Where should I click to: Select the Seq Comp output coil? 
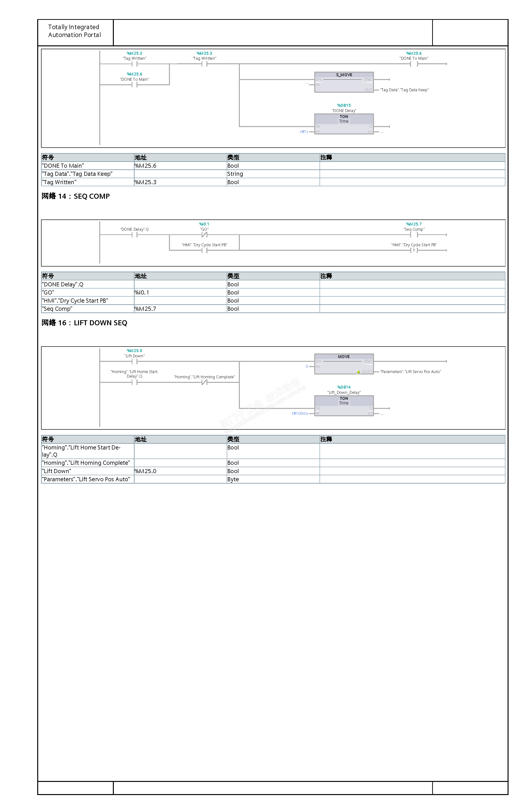(414, 235)
